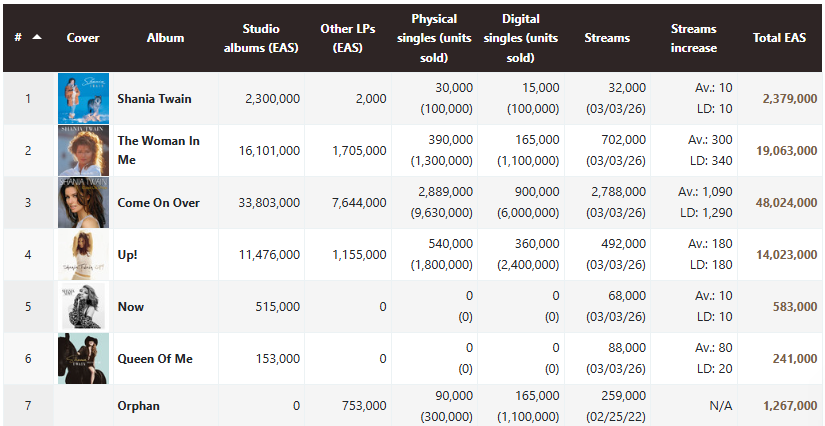Open the Shania Twain album cover thumbnail
This screenshot has height=426, width=825.
[83, 98]
